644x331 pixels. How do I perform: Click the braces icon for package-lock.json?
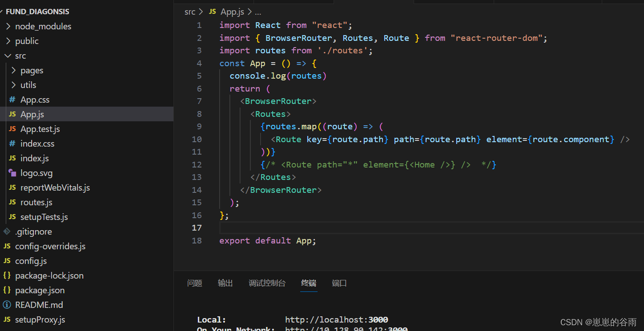(7, 275)
